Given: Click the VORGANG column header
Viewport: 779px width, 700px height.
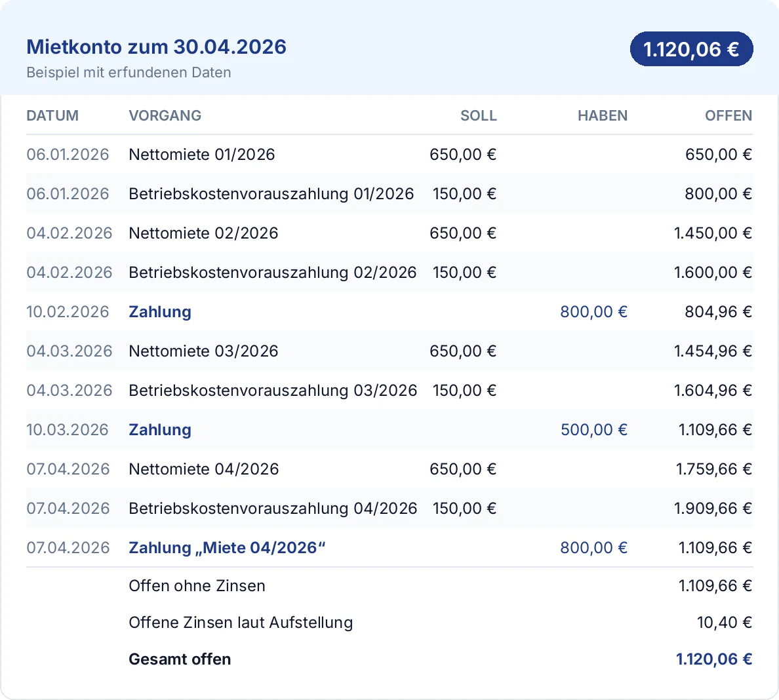Looking at the screenshot, I should 165,115.
